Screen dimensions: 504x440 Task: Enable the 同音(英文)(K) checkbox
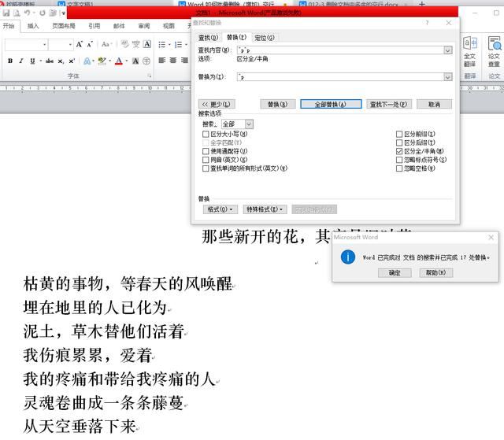click(206, 160)
